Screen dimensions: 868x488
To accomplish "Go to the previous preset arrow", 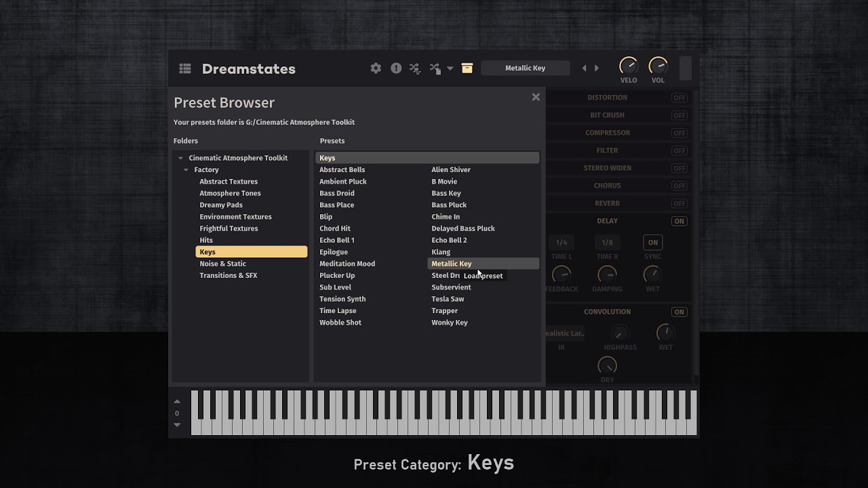I will point(585,68).
